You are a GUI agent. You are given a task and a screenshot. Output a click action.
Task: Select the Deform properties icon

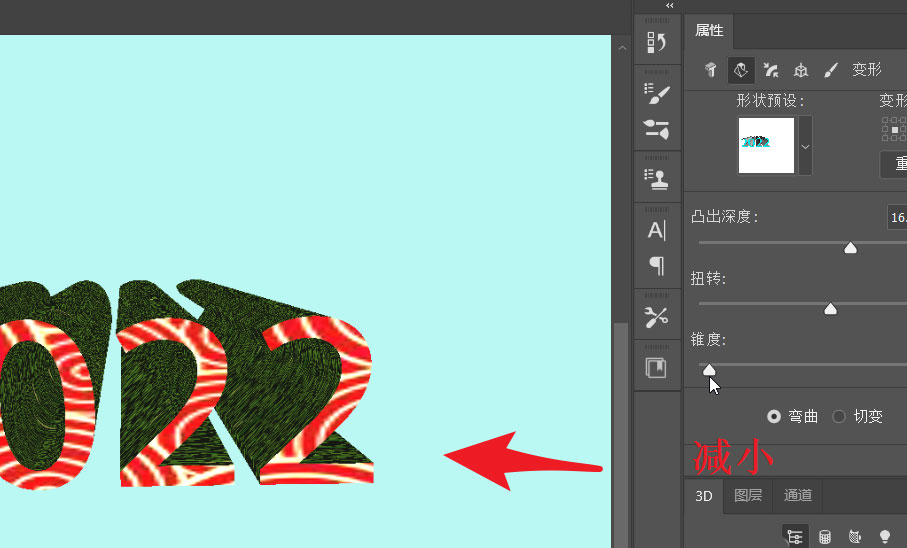740,70
